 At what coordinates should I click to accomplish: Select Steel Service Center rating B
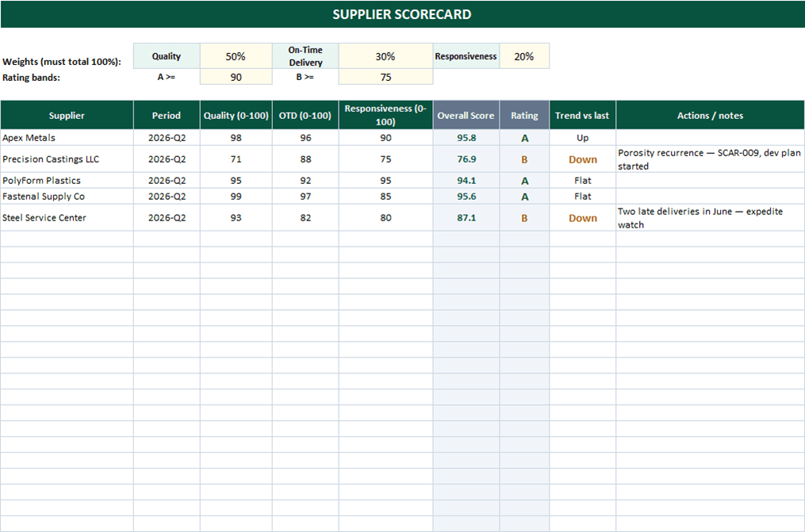pos(524,217)
